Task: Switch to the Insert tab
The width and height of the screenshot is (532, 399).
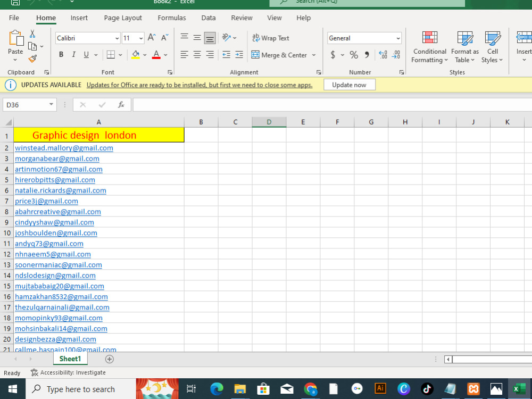Action: click(x=79, y=18)
